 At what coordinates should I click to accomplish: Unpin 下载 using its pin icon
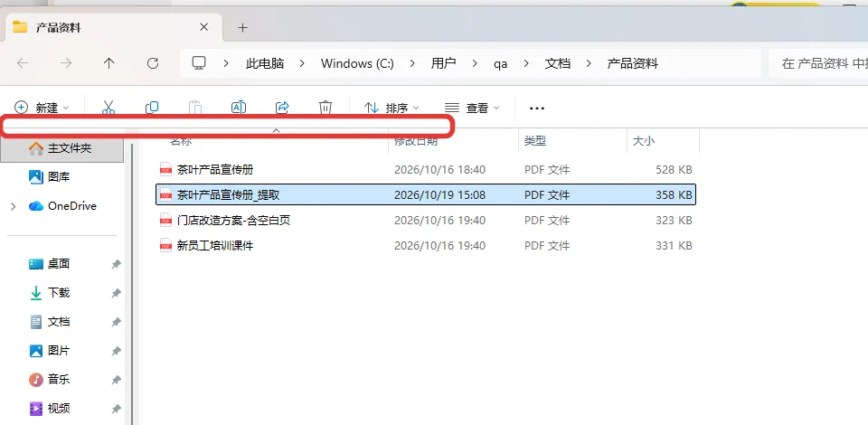[x=117, y=293]
